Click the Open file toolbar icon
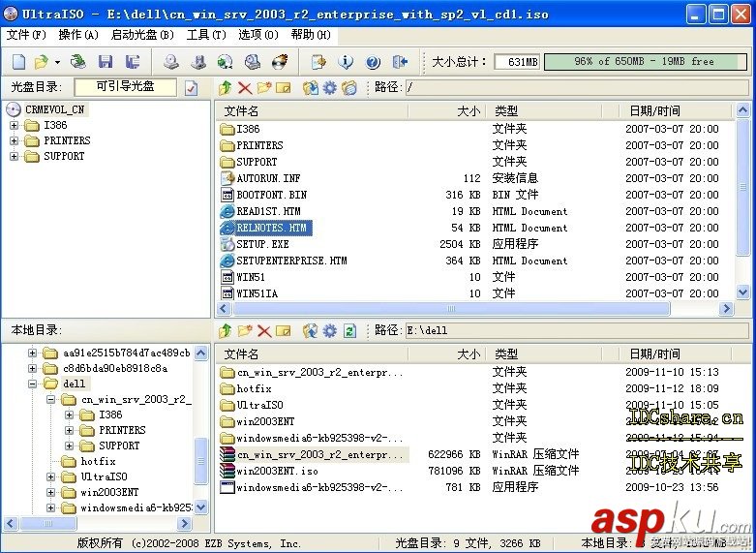 (42, 62)
